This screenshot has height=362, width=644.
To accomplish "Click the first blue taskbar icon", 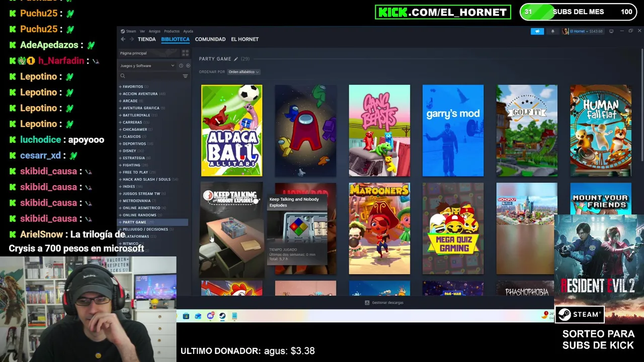I will point(186,316).
